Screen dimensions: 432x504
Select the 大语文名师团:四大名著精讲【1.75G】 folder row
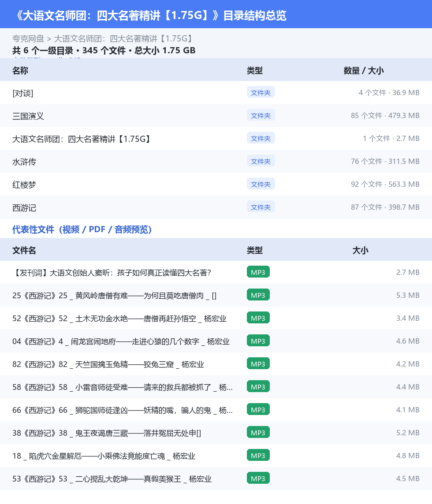coord(216,138)
